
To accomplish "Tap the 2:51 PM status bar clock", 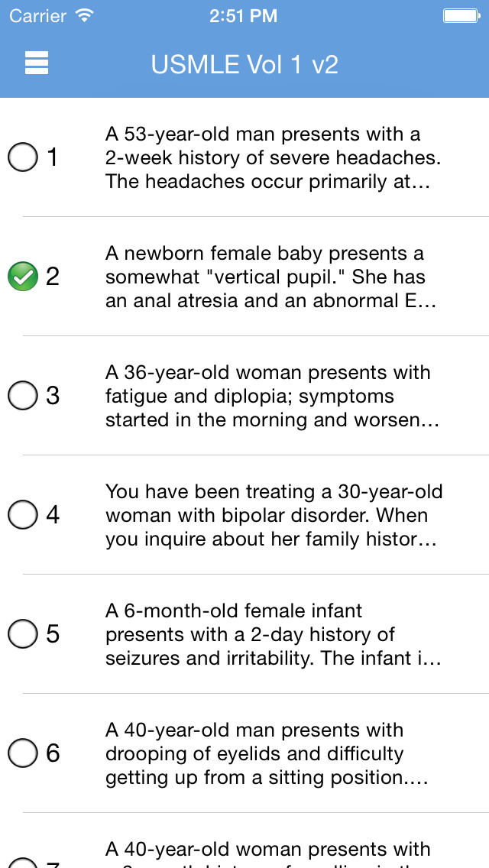I will click(x=244, y=15).
